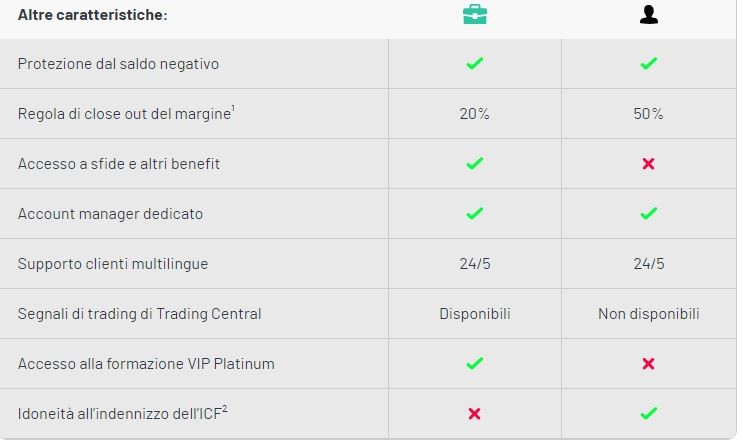Click the Non disponibili trading signals cell
Image resolution: width=742 pixels, height=442 pixels.
click(648, 313)
